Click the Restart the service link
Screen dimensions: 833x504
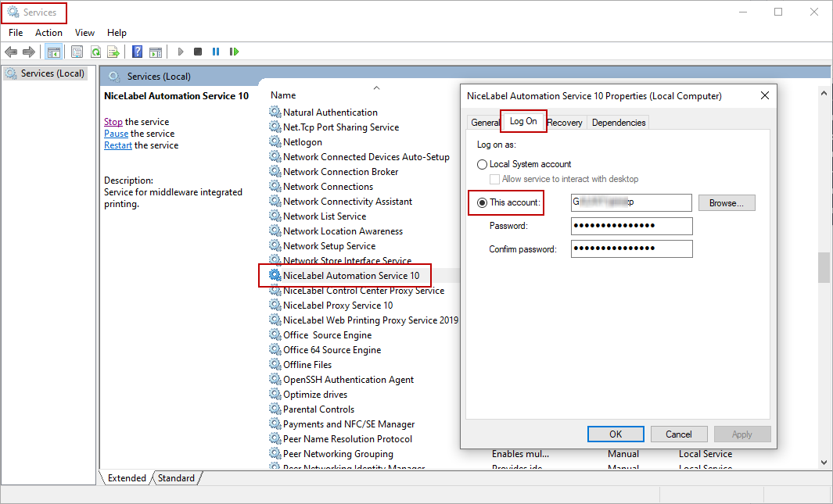point(117,145)
